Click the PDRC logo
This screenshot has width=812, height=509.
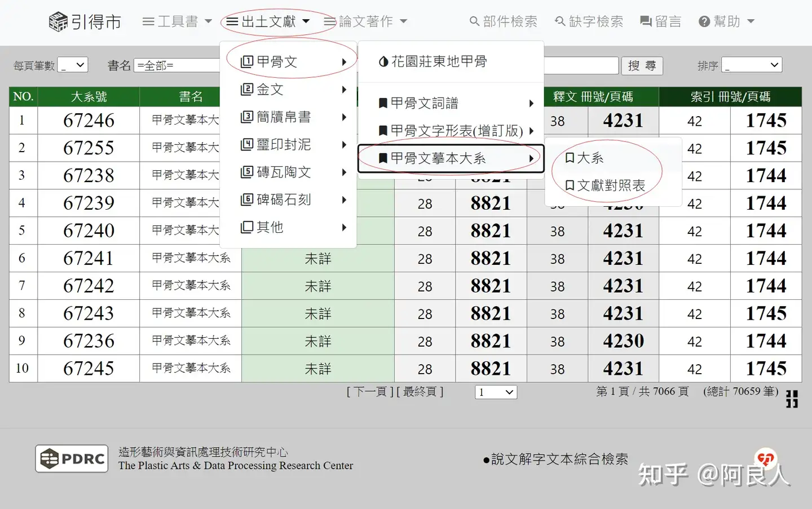[72, 458]
